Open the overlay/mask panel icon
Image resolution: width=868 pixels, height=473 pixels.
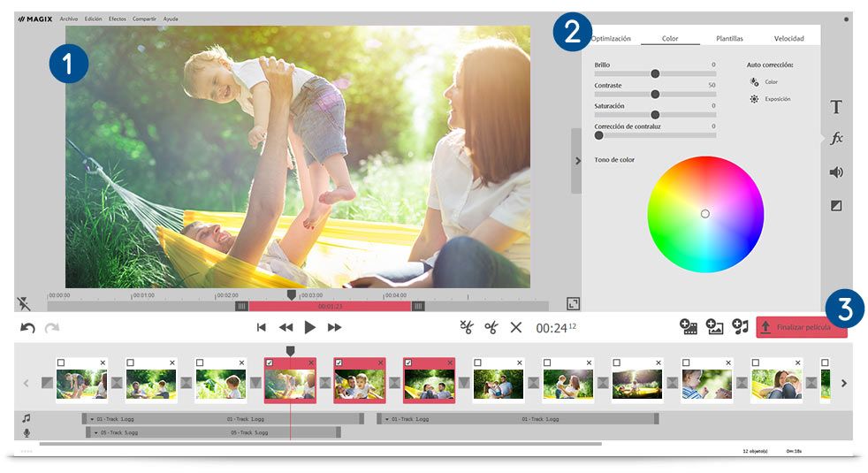point(836,206)
